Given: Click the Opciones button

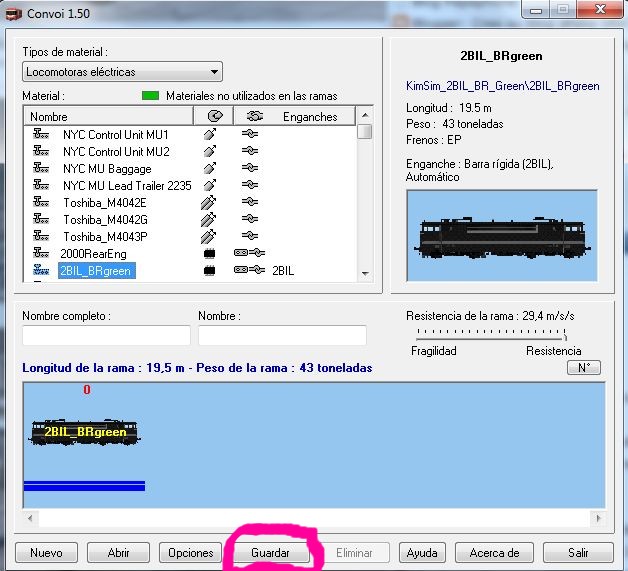Looking at the screenshot, I should pos(190,552).
